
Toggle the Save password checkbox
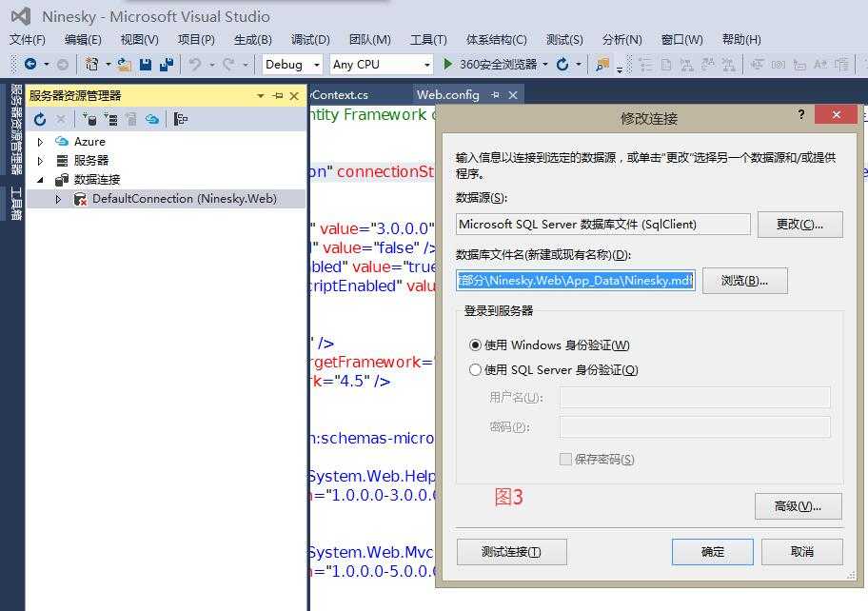565,459
